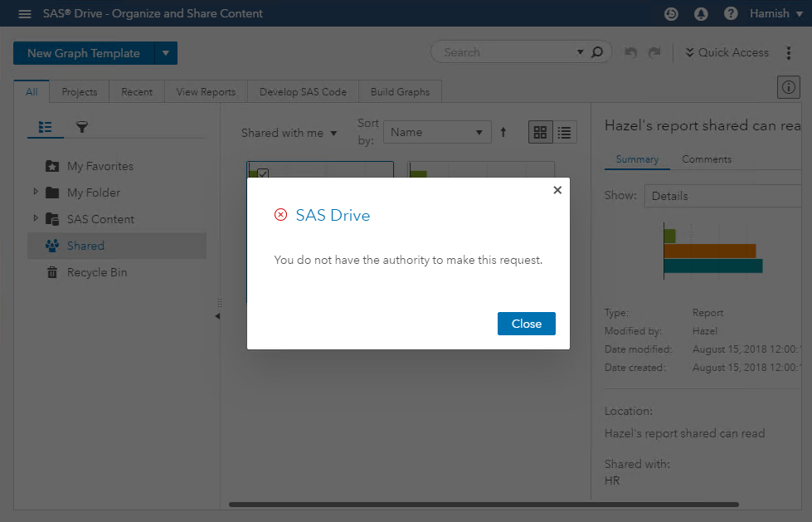Screen dimensions: 812x522
Task: Click the report bar chart preview
Action: point(712,251)
